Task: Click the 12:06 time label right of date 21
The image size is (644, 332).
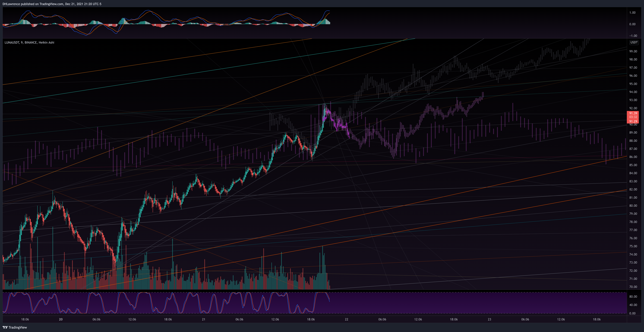Action: click(275, 319)
